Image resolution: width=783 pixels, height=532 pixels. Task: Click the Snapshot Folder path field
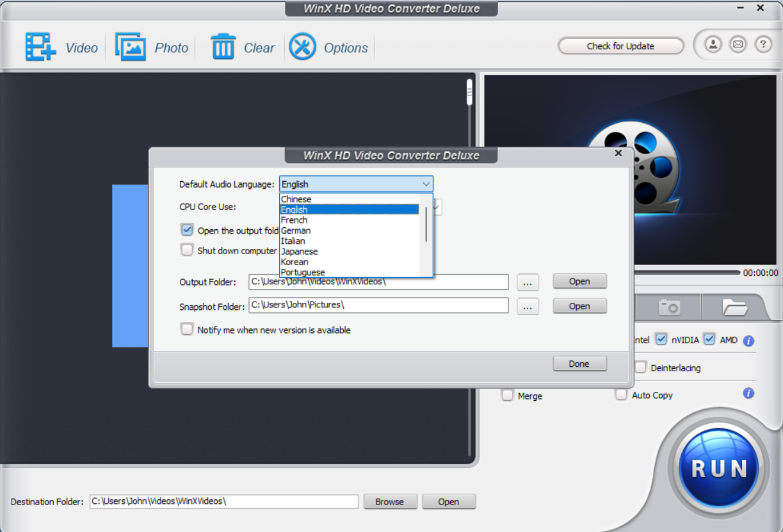point(378,305)
